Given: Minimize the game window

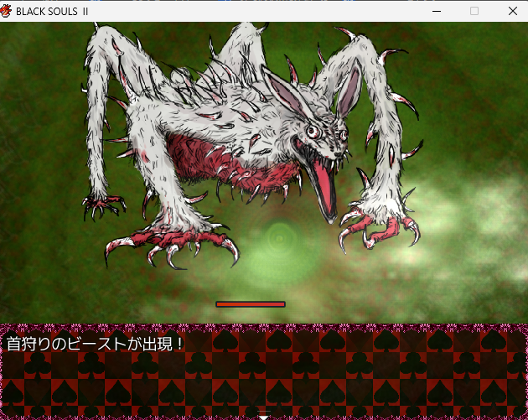Looking at the screenshot, I should pos(436,11).
